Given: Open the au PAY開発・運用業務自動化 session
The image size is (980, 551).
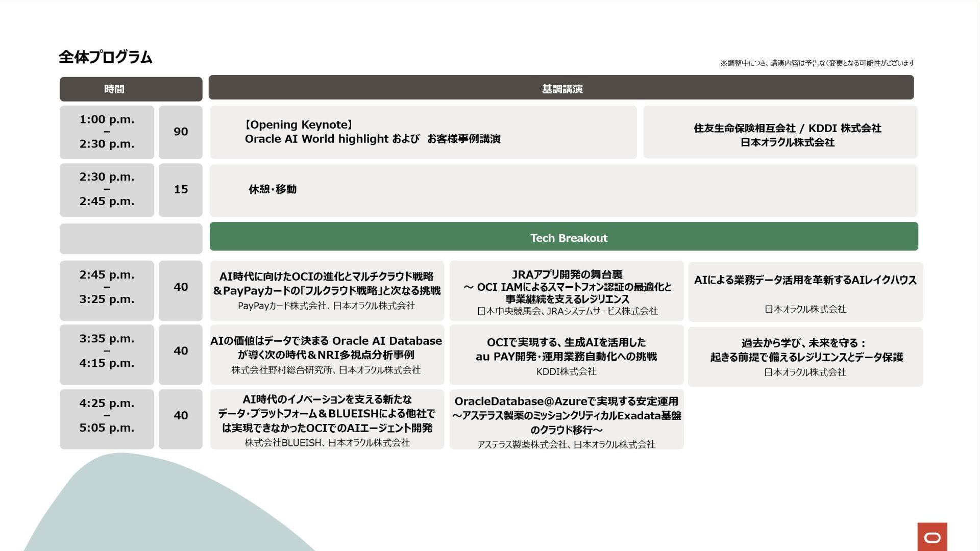Looking at the screenshot, I should [x=566, y=356].
